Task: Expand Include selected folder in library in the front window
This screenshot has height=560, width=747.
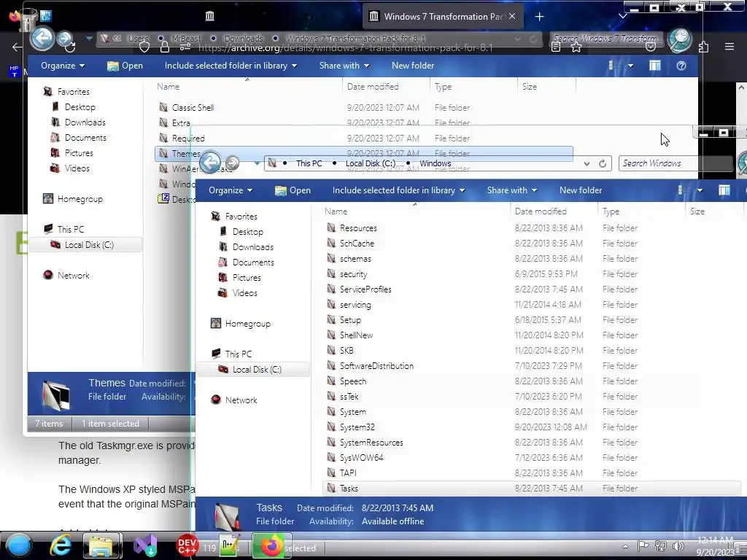Action: point(399,190)
